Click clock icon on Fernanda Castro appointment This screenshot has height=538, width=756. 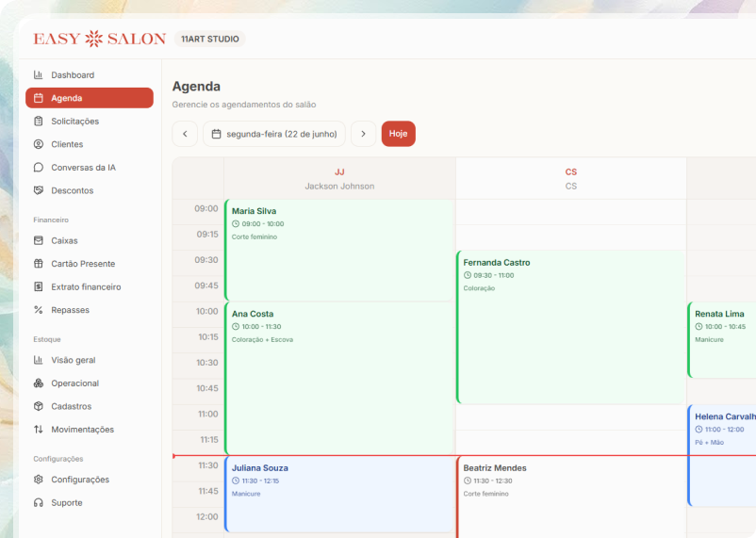[468, 275]
